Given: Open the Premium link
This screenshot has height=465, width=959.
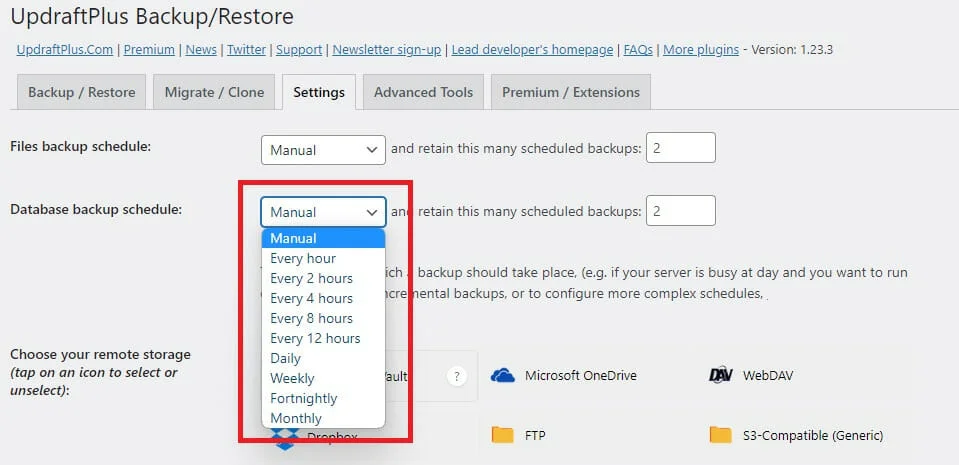Looking at the screenshot, I should 149,50.
